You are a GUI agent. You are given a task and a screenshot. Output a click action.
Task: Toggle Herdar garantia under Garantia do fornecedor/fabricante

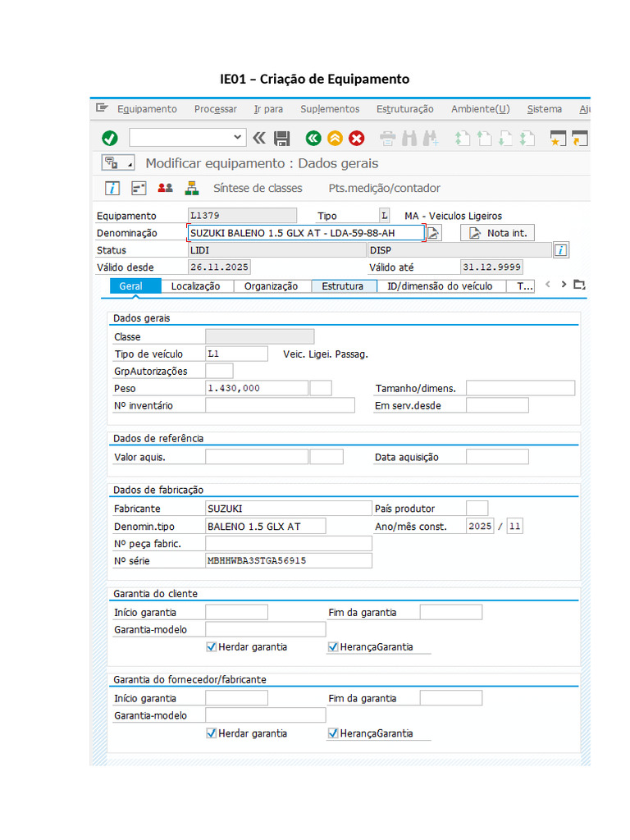(212, 733)
